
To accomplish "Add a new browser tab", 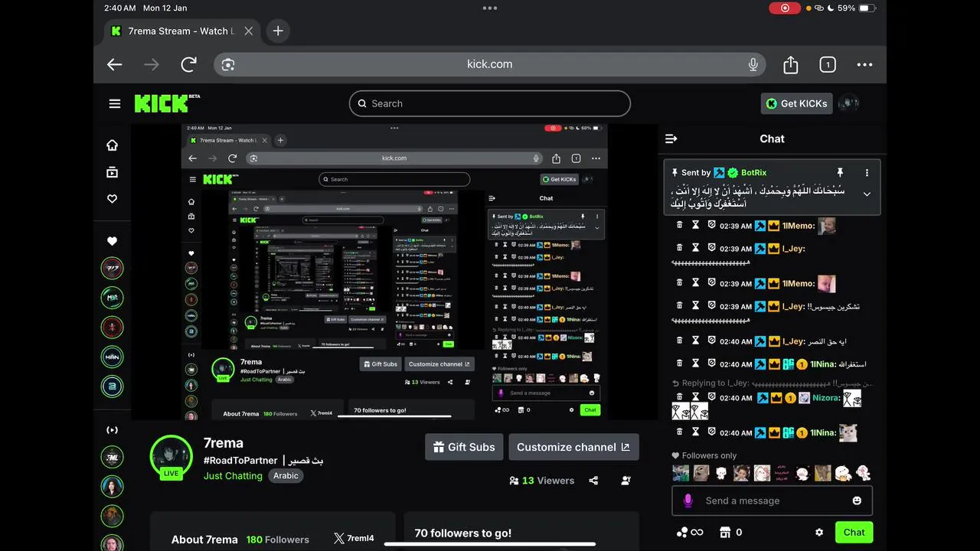I will (x=278, y=31).
